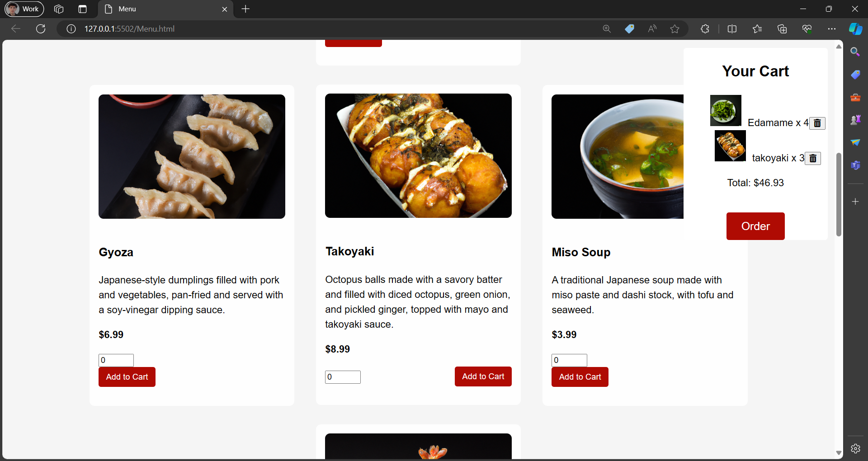Add Miso Soup to cart

click(x=580, y=377)
